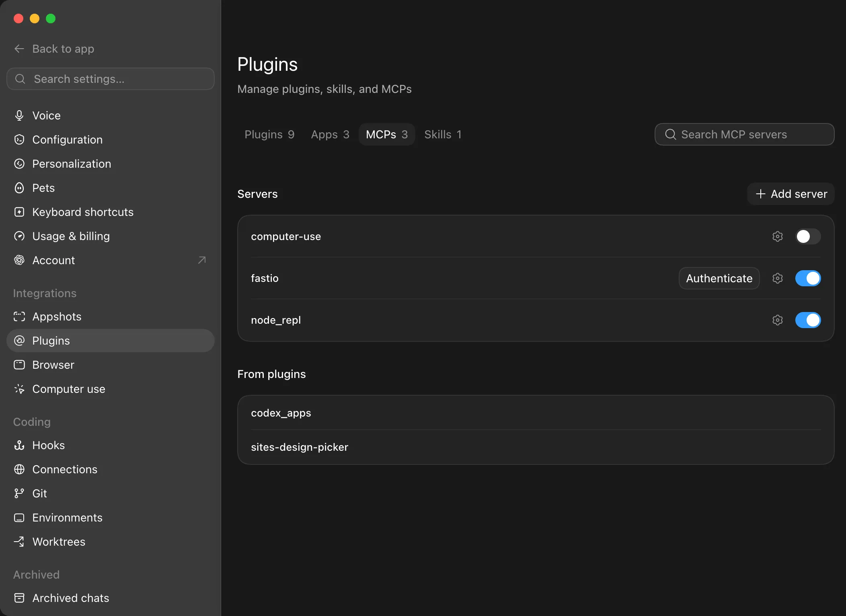Click the Voice microphone icon
The width and height of the screenshot is (846, 616).
pos(19,115)
